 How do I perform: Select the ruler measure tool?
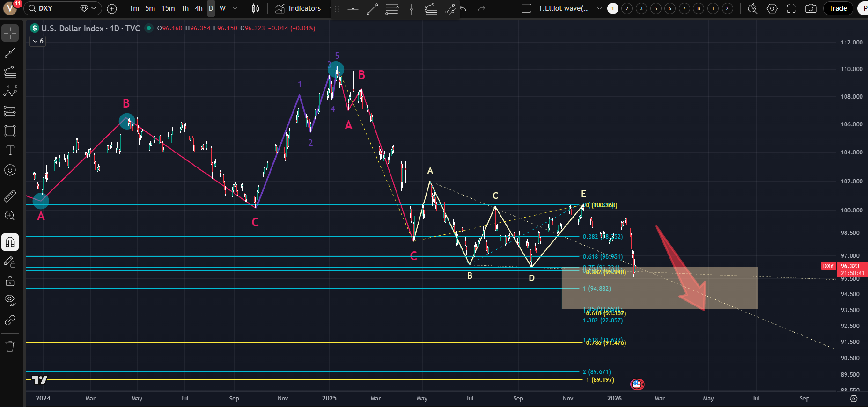(10, 196)
